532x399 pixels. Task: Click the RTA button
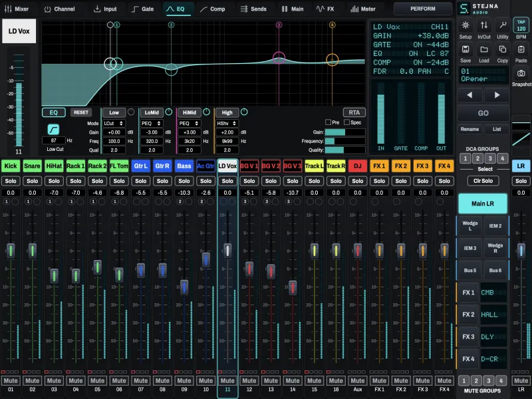point(354,112)
